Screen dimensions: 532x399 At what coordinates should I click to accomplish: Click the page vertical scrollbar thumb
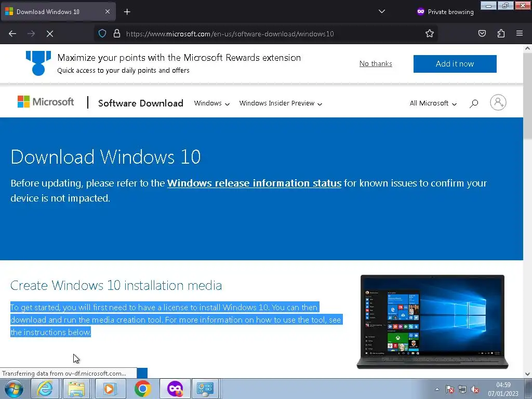[x=527, y=96]
